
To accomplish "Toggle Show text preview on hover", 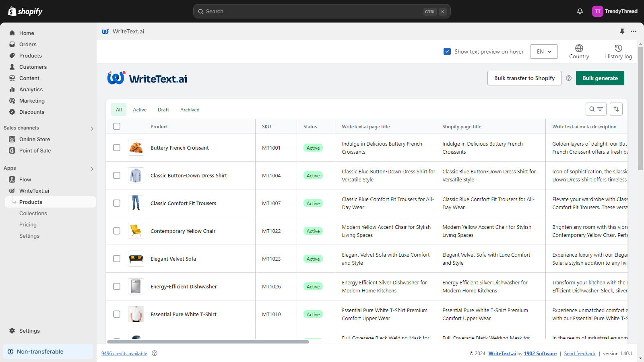I will (x=447, y=51).
